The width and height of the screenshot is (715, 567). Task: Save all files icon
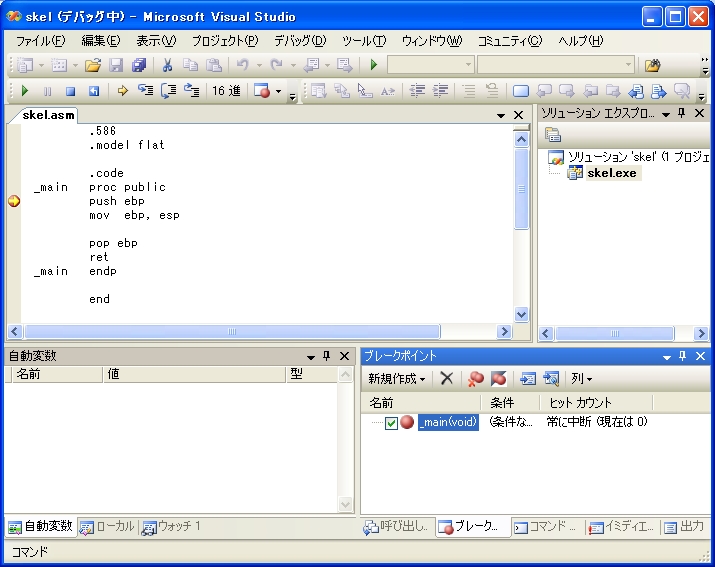(139, 65)
